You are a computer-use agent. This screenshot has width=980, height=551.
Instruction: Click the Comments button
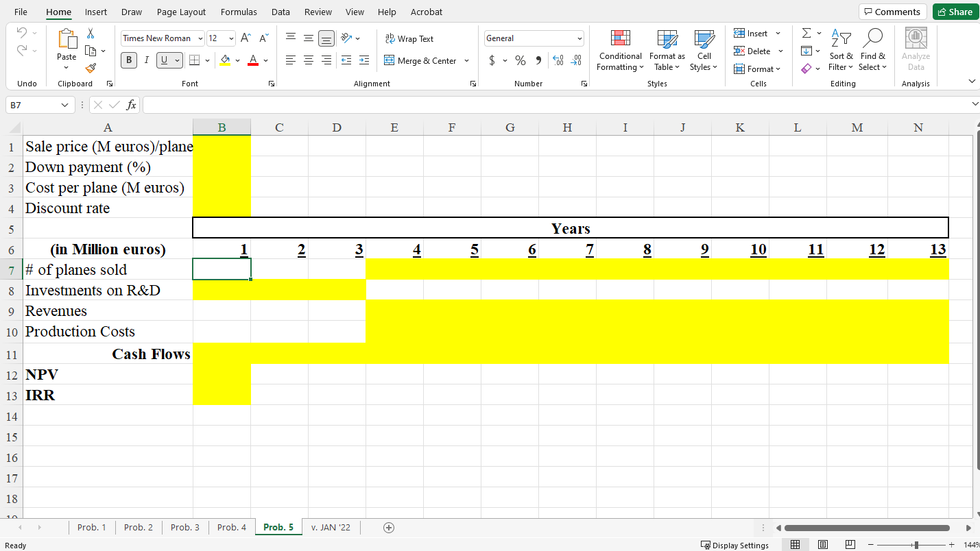click(x=892, y=12)
